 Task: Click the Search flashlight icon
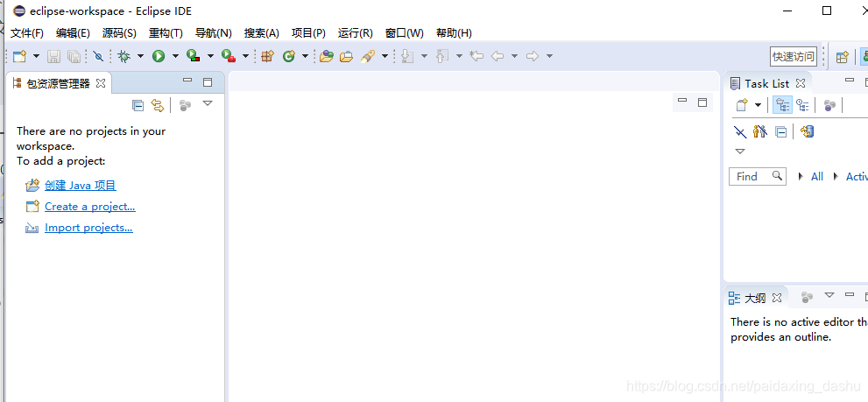[368, 56]
